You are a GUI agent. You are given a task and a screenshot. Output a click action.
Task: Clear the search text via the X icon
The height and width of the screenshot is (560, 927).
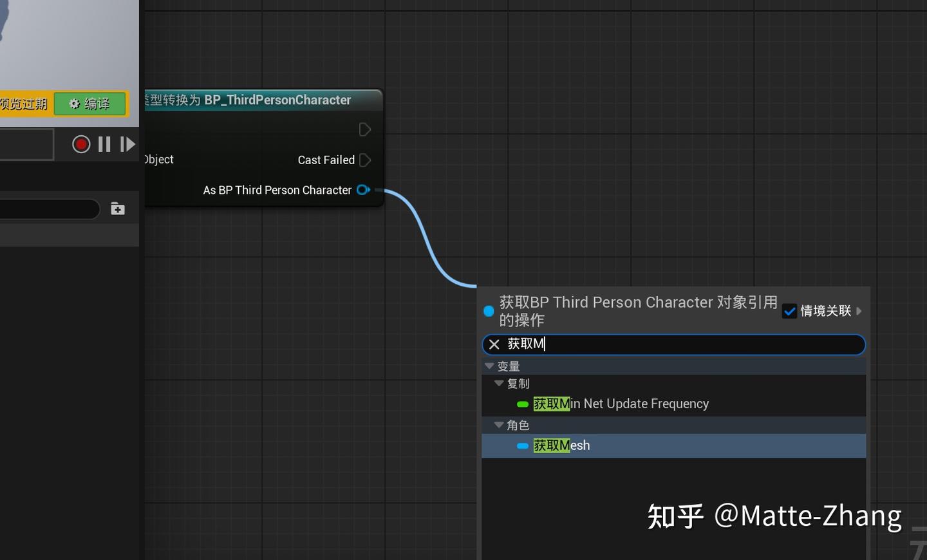point(494,344)
